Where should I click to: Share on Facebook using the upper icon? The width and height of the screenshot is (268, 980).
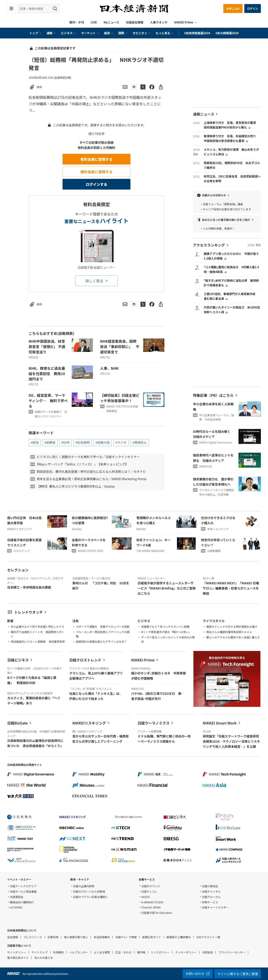pos(152,87)
